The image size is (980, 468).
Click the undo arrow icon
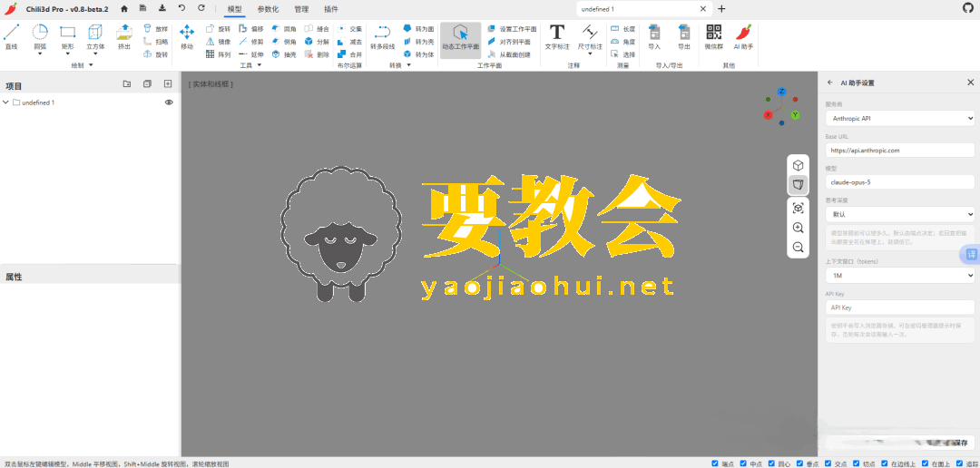pos(181,8)
